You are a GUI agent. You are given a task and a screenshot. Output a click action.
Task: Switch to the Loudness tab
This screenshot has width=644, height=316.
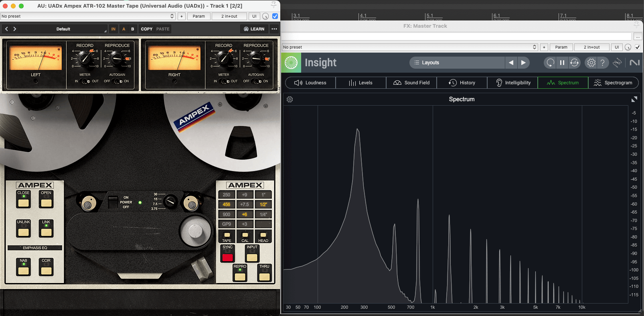click(310, 83)
